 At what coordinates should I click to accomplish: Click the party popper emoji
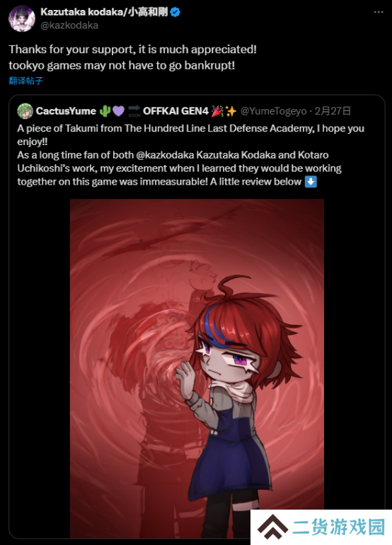click(217, 111)
